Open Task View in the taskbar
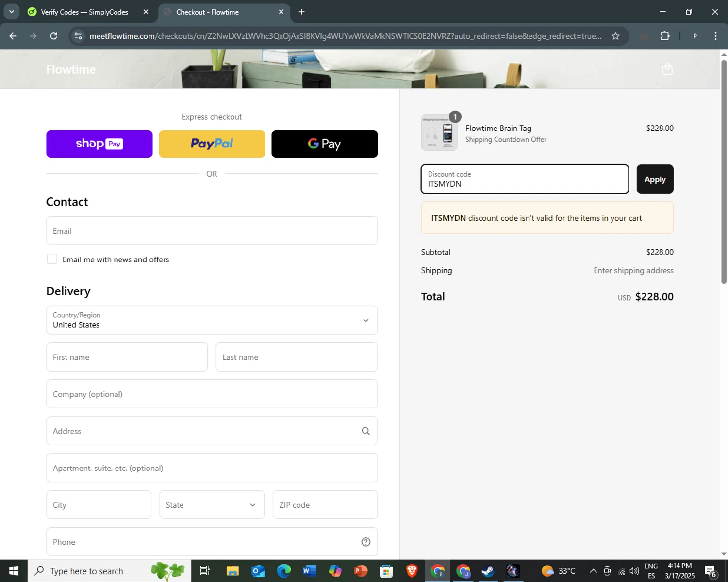This screenshot has height=582, width=728. coord(205,571)
